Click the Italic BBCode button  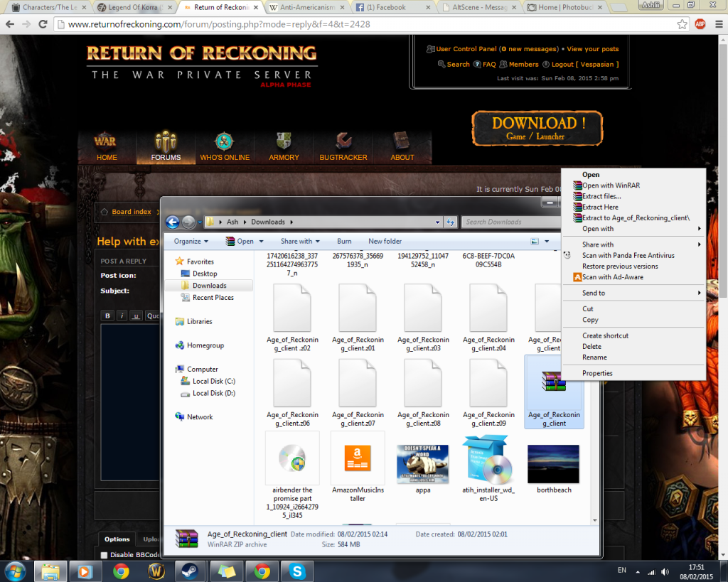(x=122, y=316)
